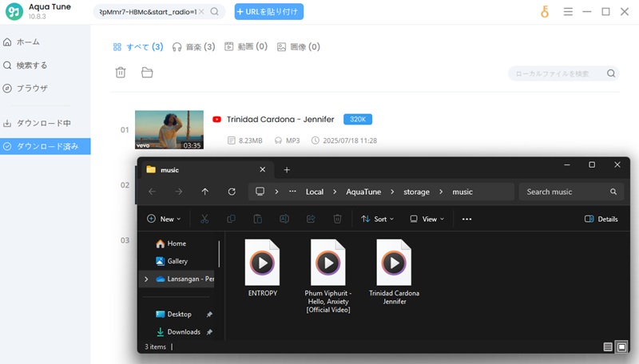This screenshot has width=639, height=364.
Task: Open 検索する in sidebar
Action: (x=26, y=65)
